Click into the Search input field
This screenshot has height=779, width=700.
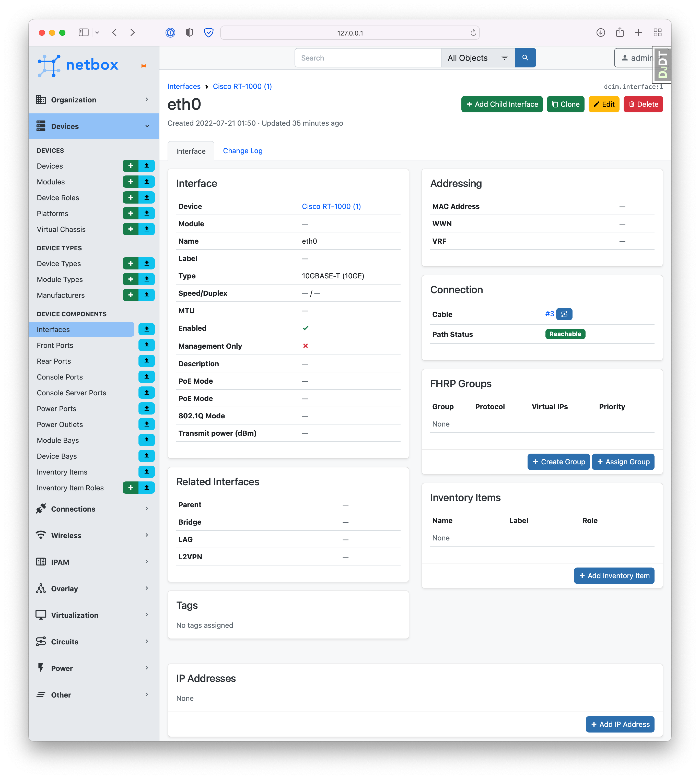coord(367,58)
